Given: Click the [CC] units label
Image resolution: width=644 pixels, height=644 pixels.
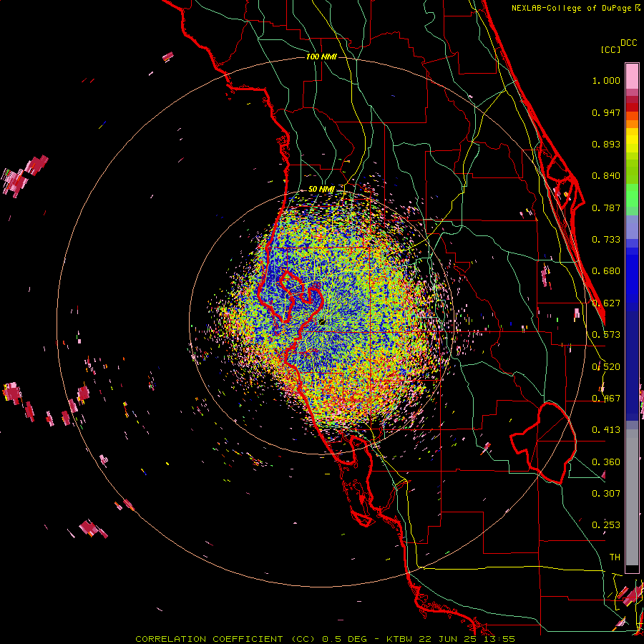Looking at the screenshot, I should pyautogui.click(x=610, y=49).
